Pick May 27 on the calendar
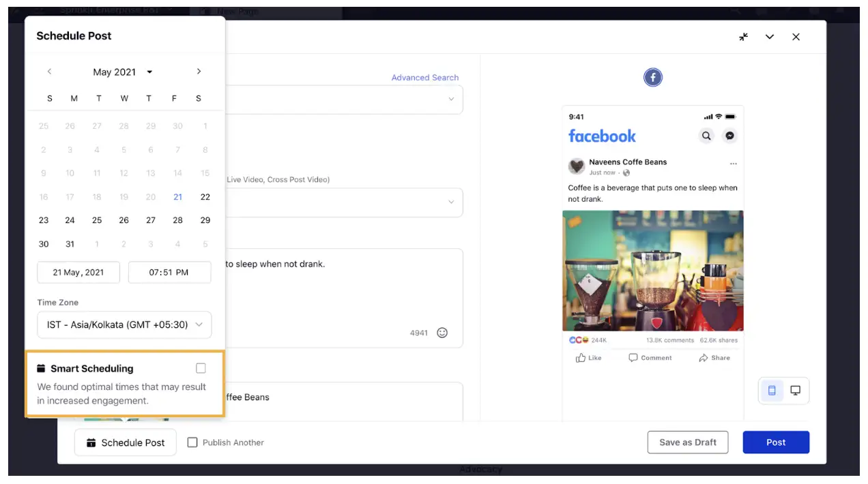This screenshot has height=484, width=868. pyautogui.click(x=151, y=220)
